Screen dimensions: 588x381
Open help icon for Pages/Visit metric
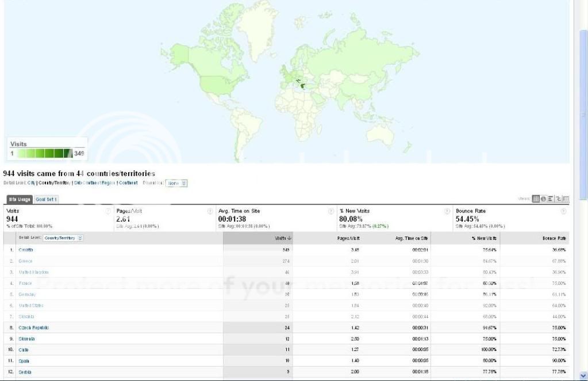point(210,211)
